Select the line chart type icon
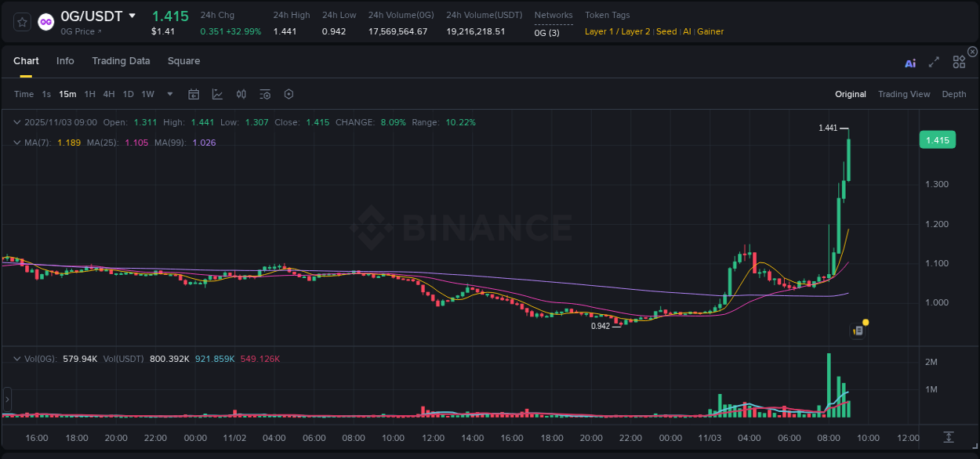The height and width of the screenshot is (459, 980). tap(217, 94)
